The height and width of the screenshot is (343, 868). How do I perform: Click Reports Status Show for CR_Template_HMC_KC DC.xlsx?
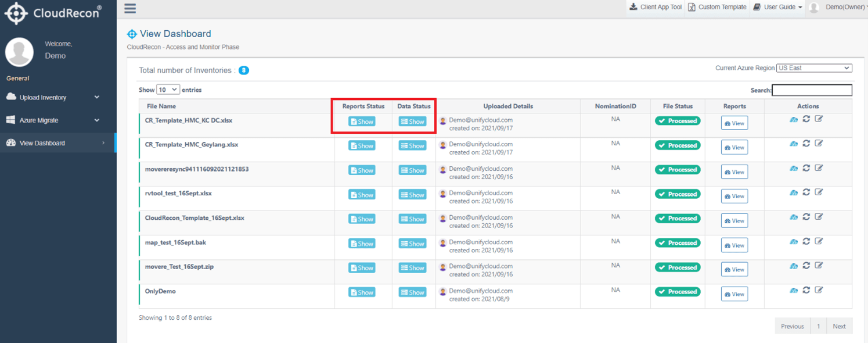(362, 122)
